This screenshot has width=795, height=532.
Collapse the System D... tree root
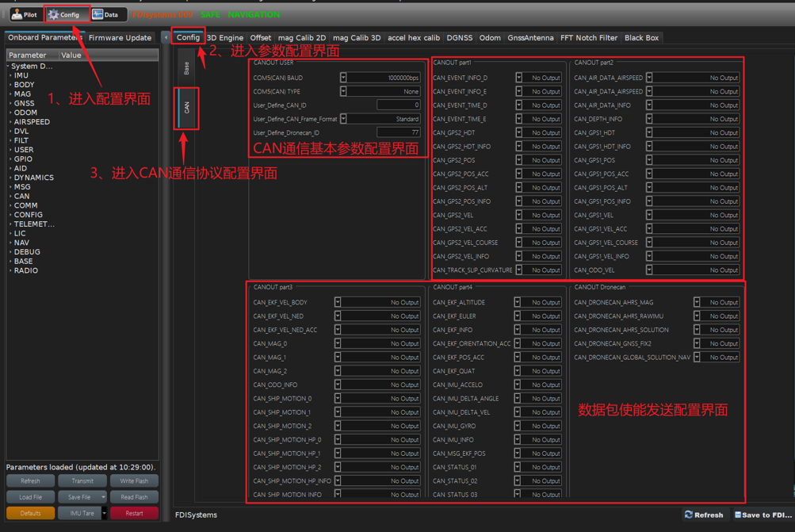pyautogui.click(x=8, y=67)
